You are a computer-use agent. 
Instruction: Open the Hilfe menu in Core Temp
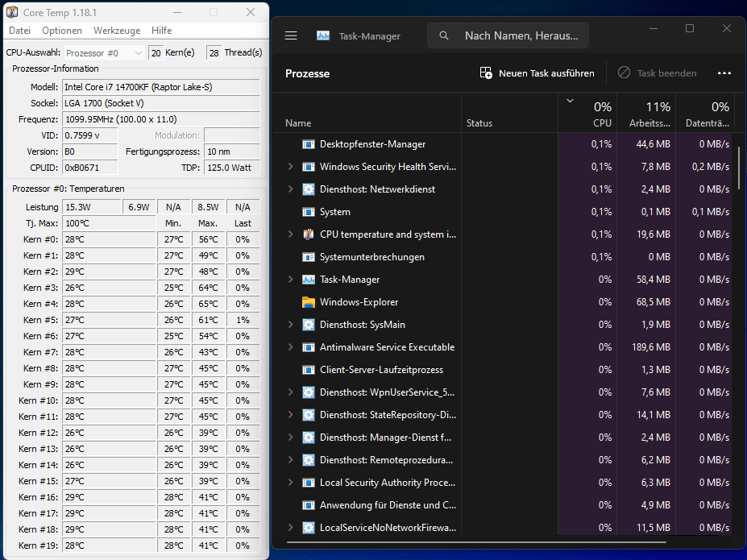coord(161,31)
